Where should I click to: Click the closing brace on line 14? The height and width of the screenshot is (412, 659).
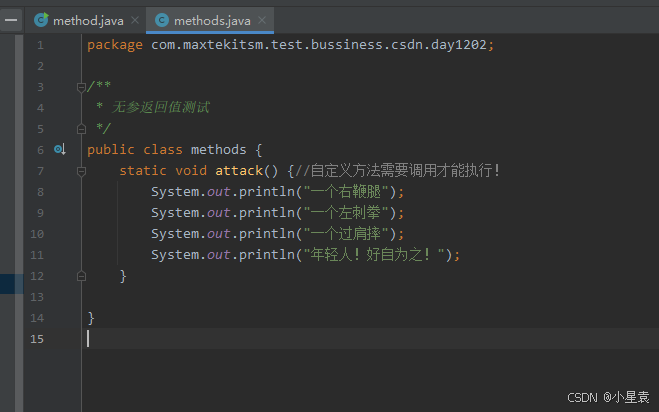point(91,318)
